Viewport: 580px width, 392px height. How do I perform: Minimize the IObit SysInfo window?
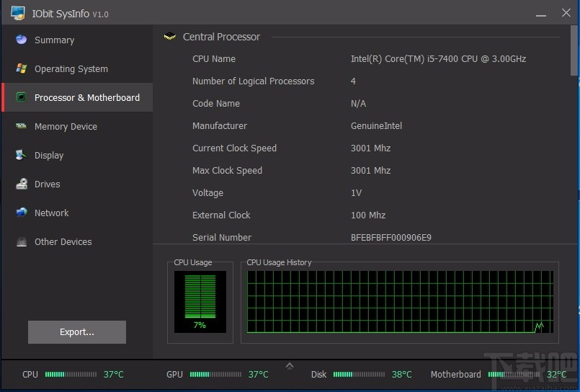(x=543, y=14)
